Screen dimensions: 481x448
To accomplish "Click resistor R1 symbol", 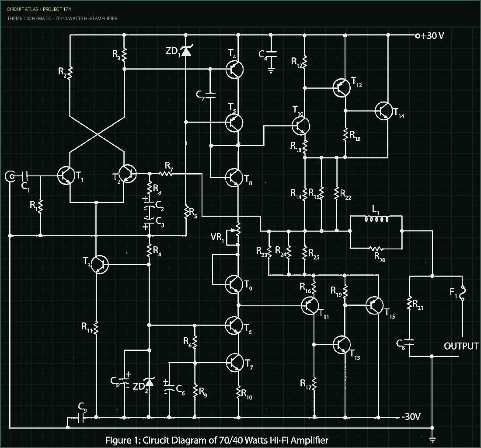I will pos(40,206).
